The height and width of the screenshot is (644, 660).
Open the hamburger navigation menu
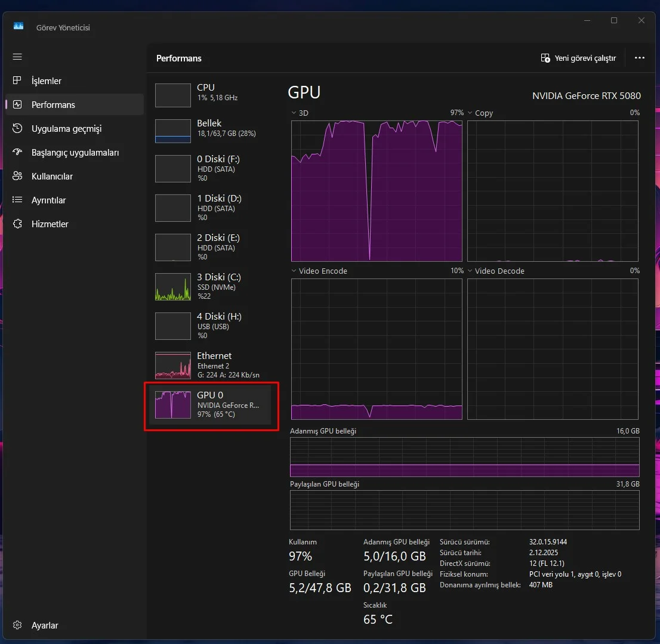pos(17,57)
